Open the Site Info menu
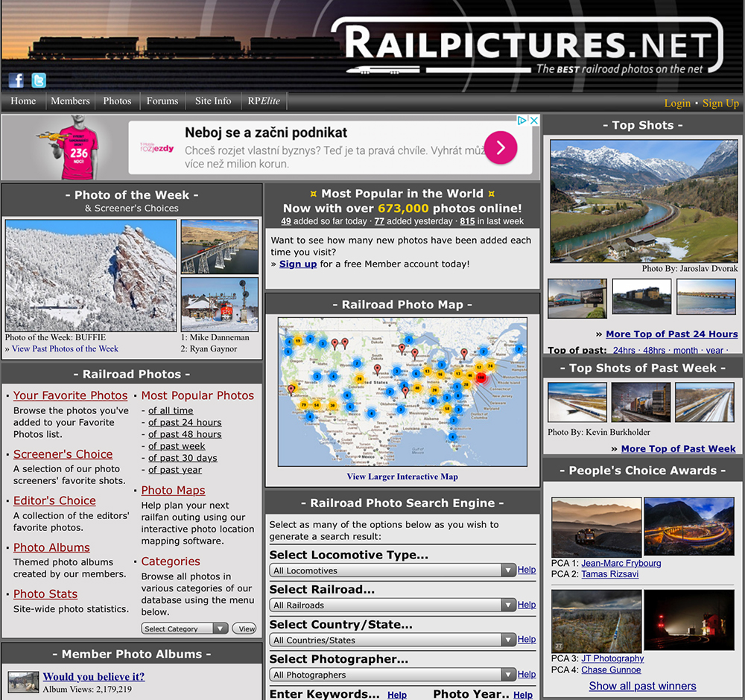 (x=213, y=101)
